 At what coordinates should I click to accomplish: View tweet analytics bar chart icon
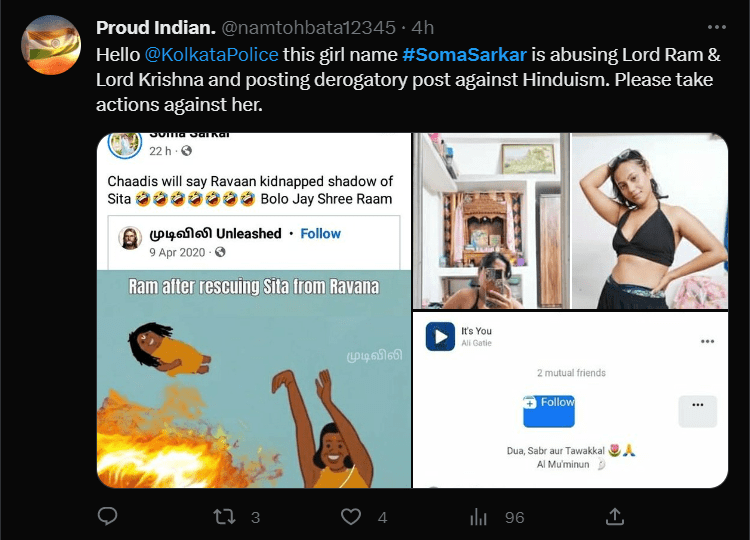(x=478, y=517)
